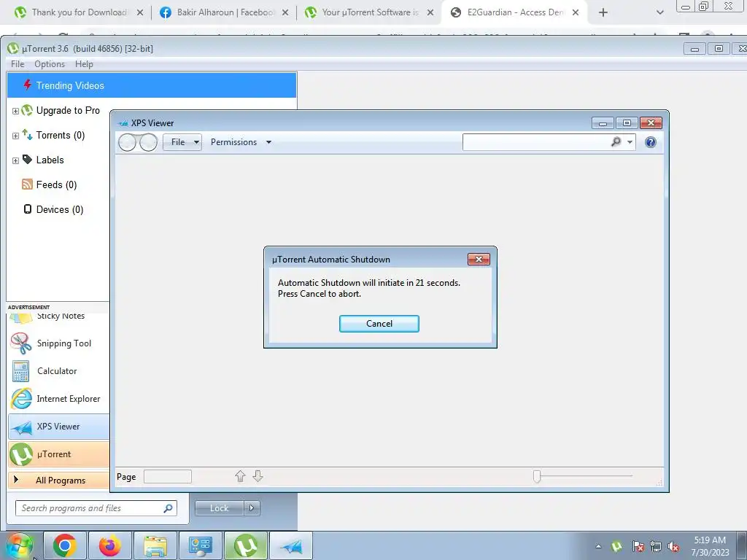This screenshot has width=747, height=560.
Task: Open the File dropdown in XPS Viewer
Action: [182, 142]
